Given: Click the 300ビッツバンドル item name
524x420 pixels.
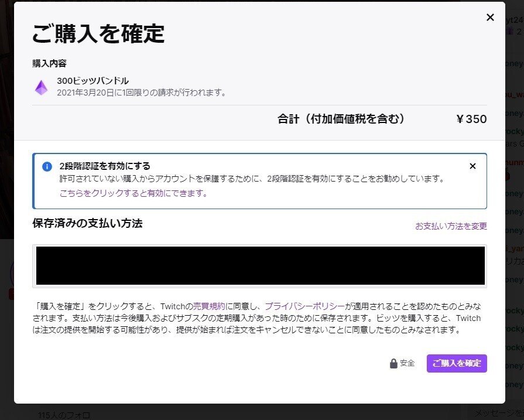Looking at the screenshot, I should [93, 81].
